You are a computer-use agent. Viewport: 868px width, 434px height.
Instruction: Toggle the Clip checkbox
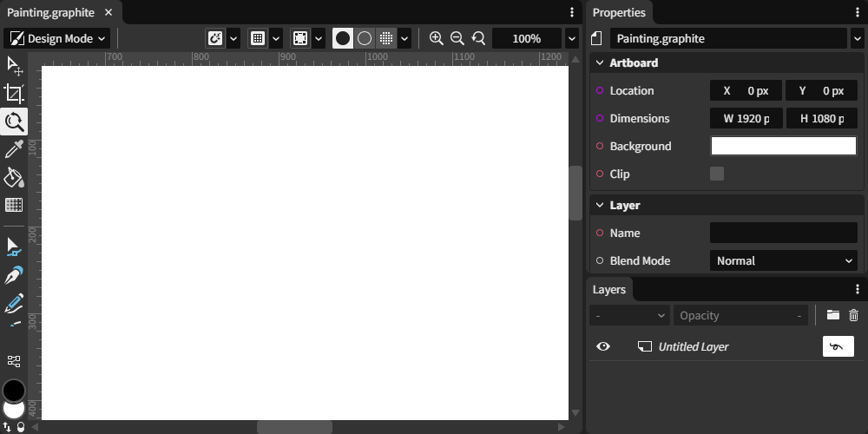(717, 174)
